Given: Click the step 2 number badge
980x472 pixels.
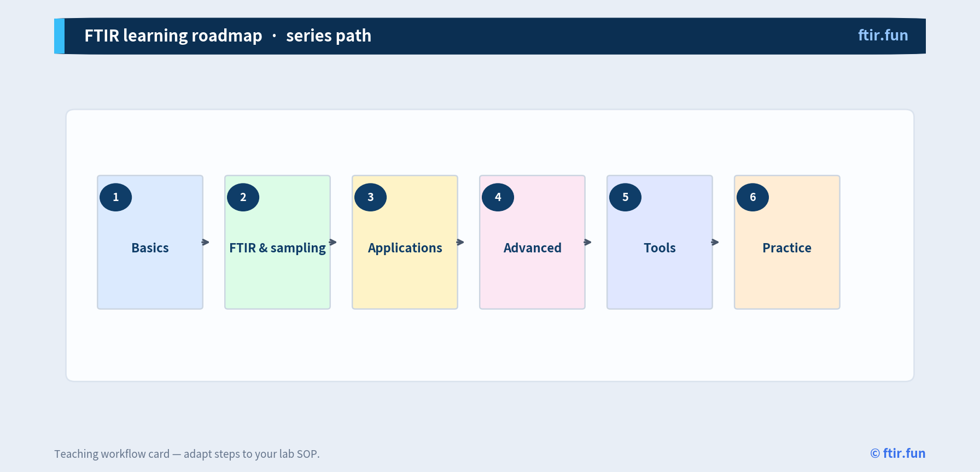Looking at the screenshot, I should [x=243, y=197].
